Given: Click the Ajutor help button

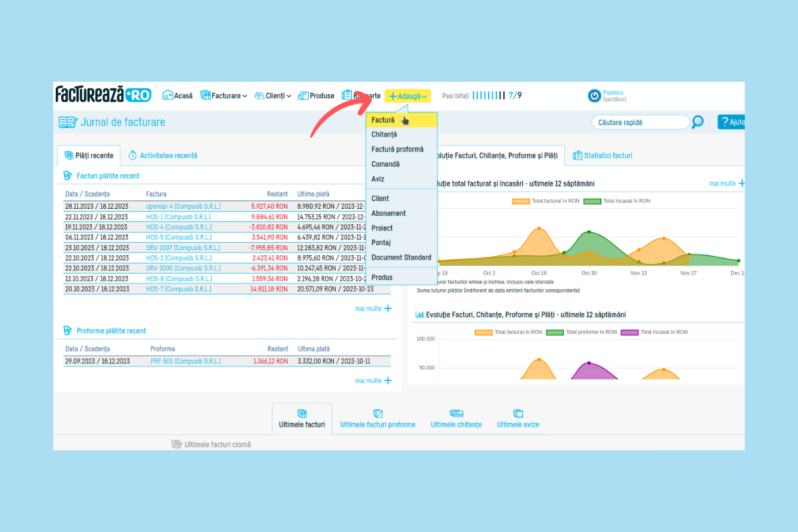Looking at the screenshot, I should click(x=731, y=122).
